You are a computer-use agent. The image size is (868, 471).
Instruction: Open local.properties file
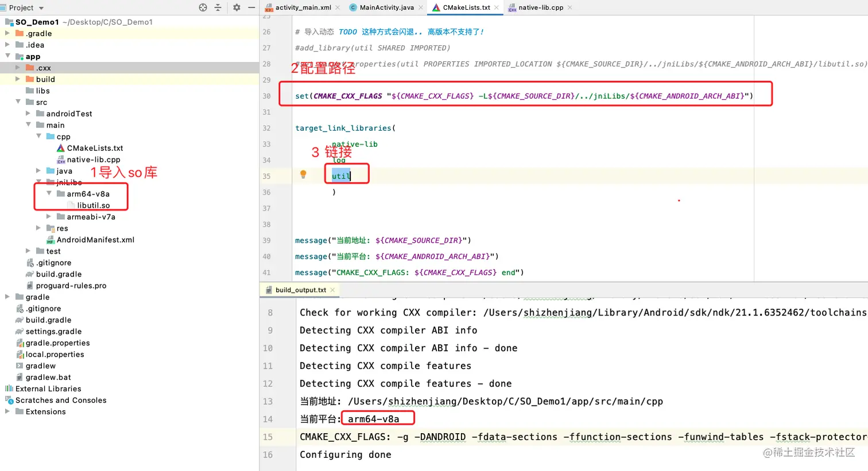click(55, 355)
